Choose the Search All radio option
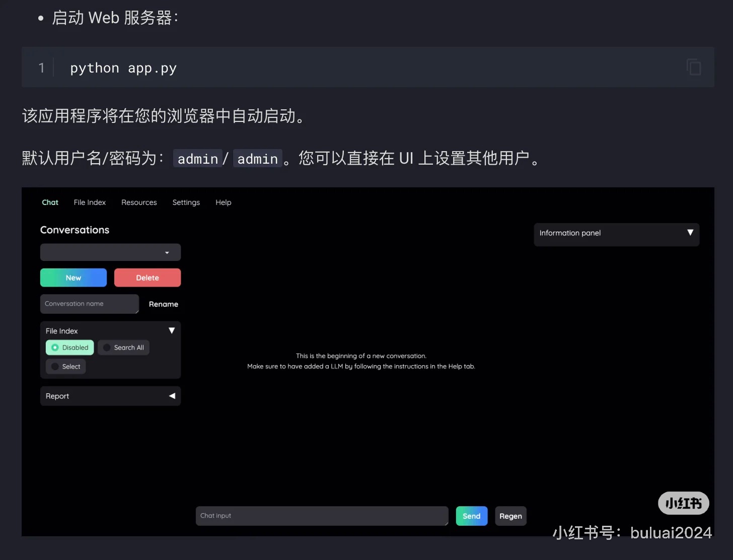The width and height of the screenshot is (733, 560). tap(123, 347)
